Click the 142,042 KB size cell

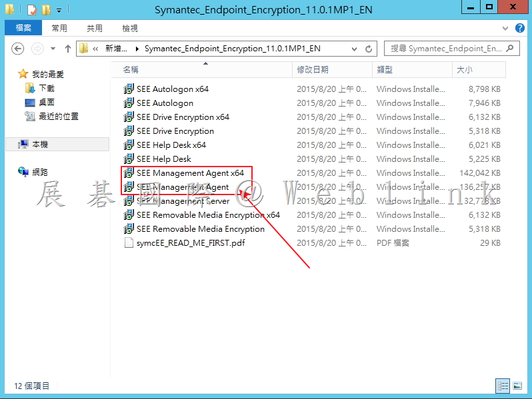pyautogui.click(x=480, y=173)
